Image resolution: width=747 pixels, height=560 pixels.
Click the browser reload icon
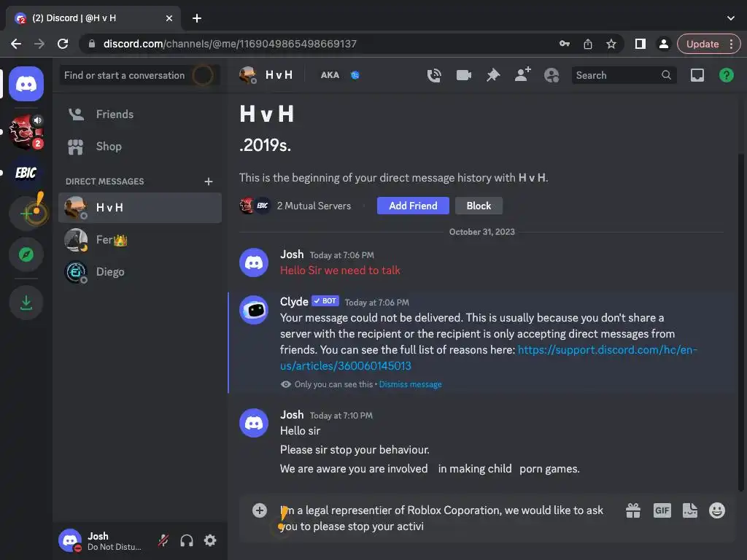[x=63, y=44]
